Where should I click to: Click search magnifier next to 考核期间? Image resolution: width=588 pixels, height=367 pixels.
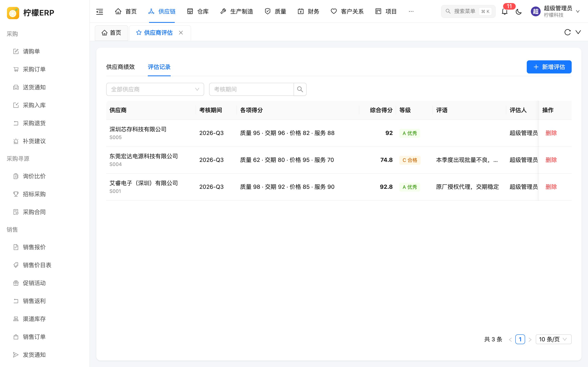(300, 89)
